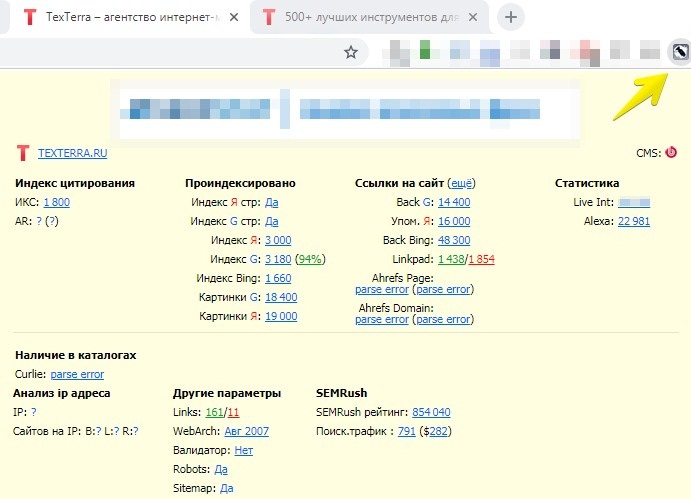Screen dimensions: 691x499
Task: Open SEMRush рейтинг value 854 040
Action: click(x=431, y=412)
